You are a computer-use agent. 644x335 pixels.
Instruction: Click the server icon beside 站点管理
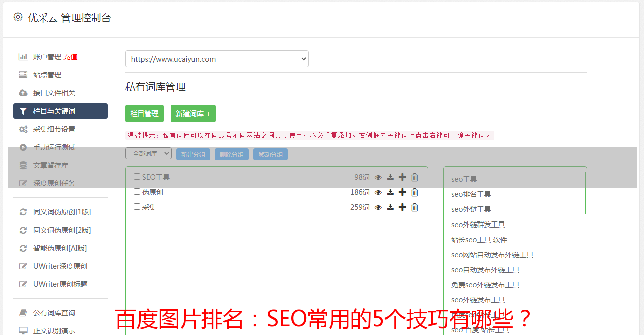(x=23, y=75)
